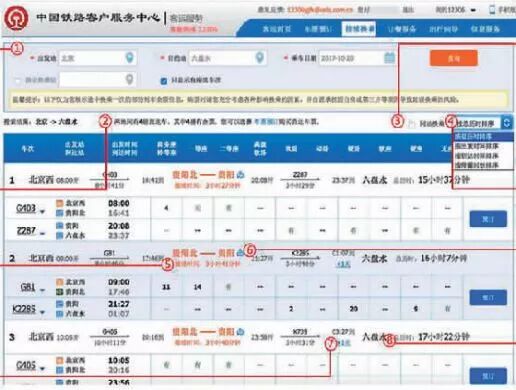This screenshot has width=516, height=390.
Task: Click the transfer station input field
Action: pyautogui.click(x=97, y=80)
